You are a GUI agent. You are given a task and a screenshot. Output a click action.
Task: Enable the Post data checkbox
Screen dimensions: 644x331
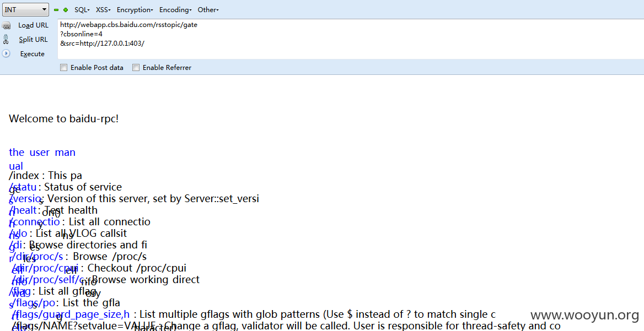(63, 68)
